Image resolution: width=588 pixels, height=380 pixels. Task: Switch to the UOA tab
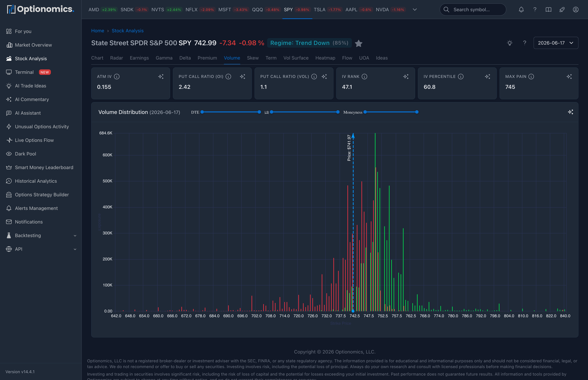tap(364, 58)
